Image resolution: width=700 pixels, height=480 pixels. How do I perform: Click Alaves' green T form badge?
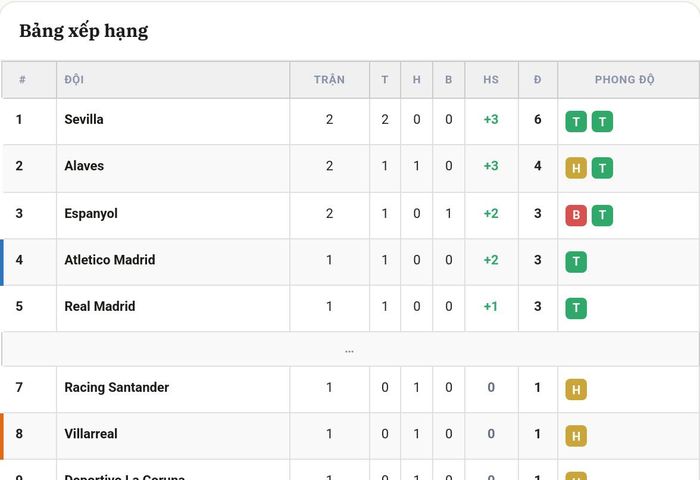click(x=602, y=168)
